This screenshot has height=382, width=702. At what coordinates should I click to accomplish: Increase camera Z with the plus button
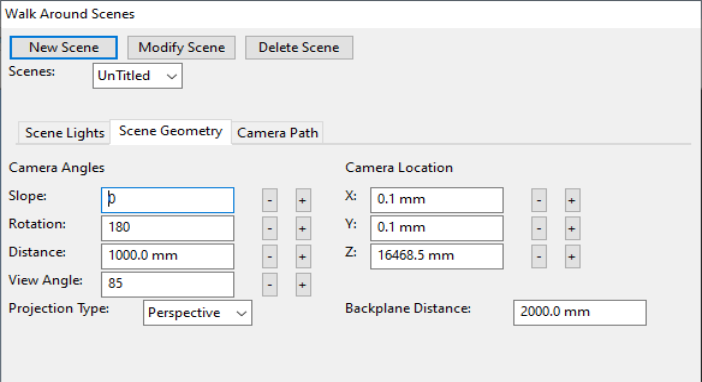(572, 257)
